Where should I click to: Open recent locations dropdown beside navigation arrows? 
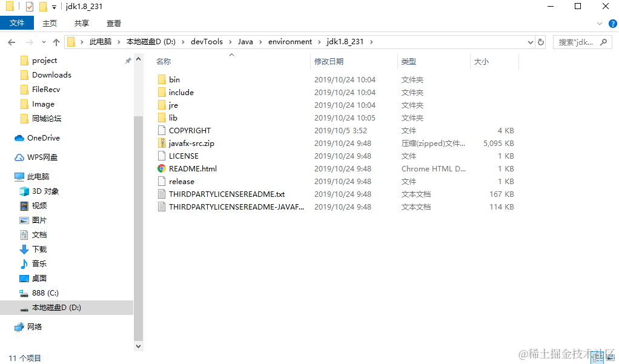point(44,42)
